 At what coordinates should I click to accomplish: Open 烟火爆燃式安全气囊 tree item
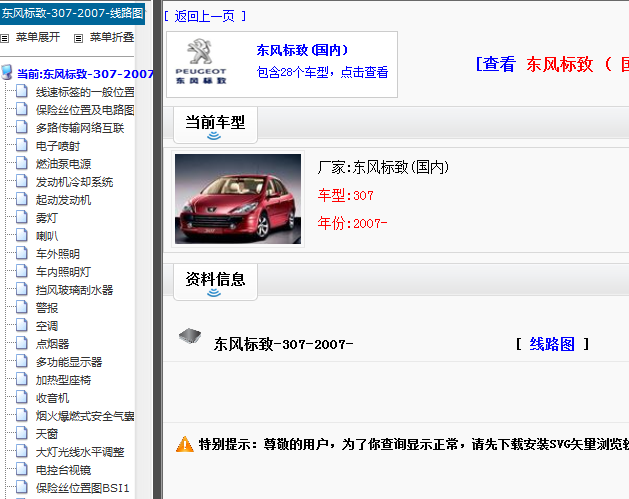click(85, 416)
